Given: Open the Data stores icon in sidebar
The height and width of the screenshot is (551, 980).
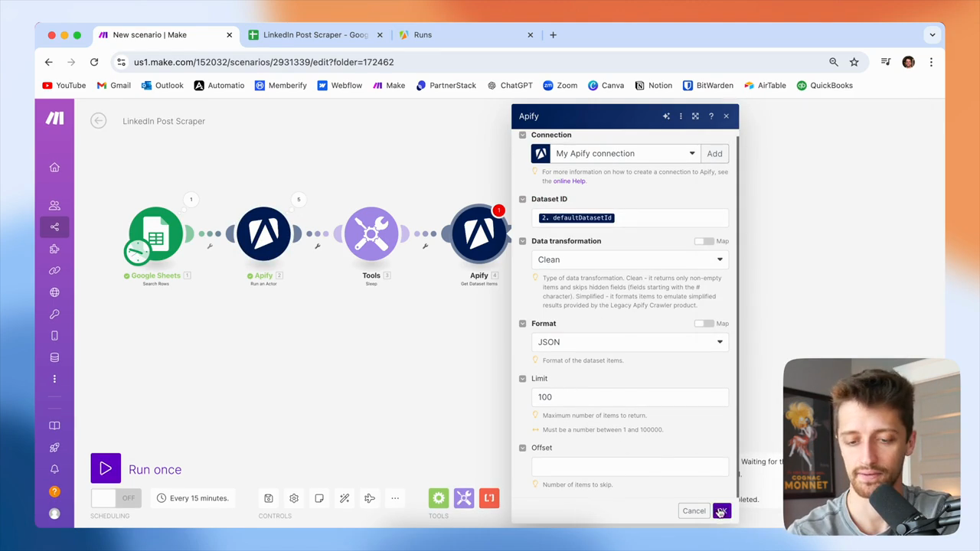Looking at the screenshot, I should pos(54,357).
